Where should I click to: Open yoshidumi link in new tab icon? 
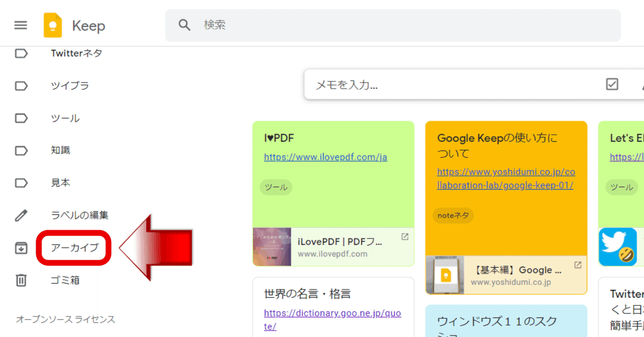coord(578,265)
